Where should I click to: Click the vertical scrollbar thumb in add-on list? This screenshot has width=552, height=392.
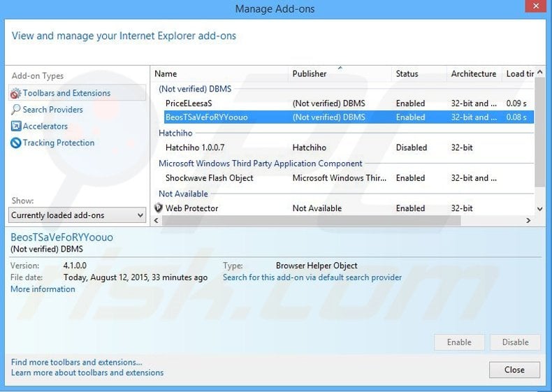click(x=539, y=132)
